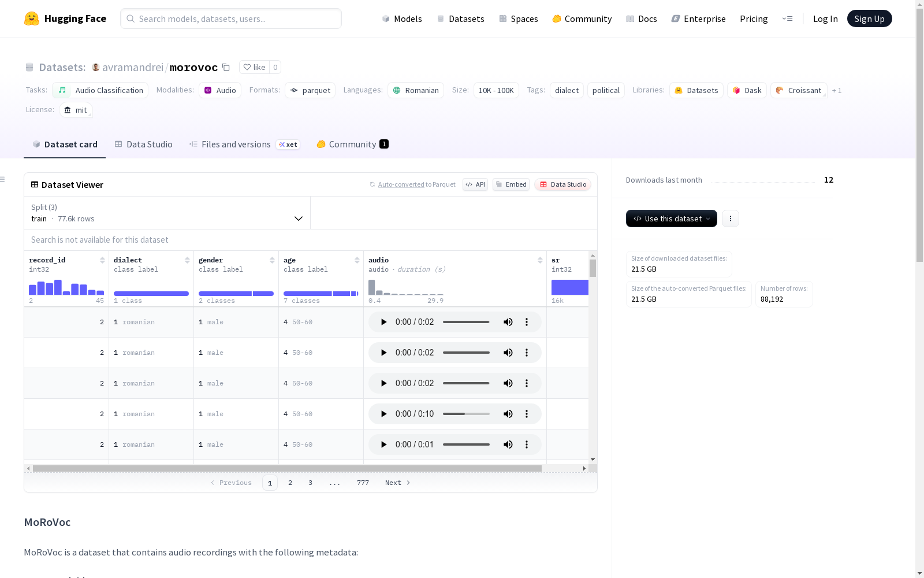Open the three-dot menu beside Use this dataset
This screenshot has height=578, width=924.
[731, 218]
